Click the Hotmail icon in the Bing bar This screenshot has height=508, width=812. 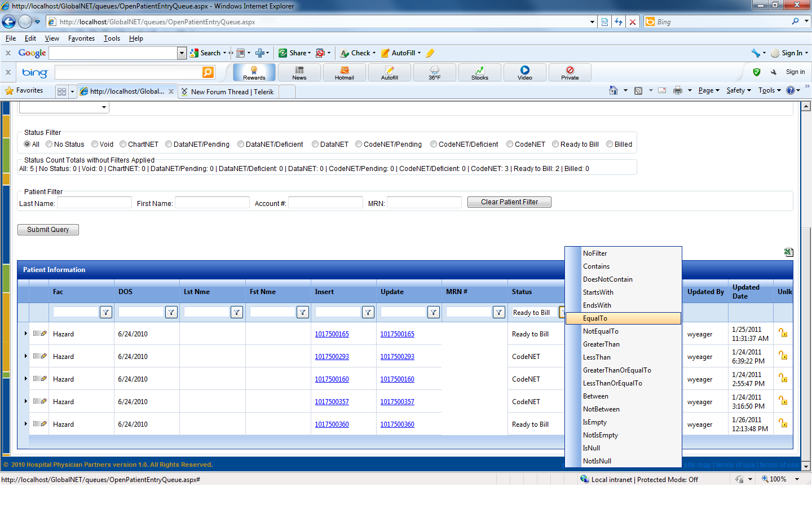[344, 72]
